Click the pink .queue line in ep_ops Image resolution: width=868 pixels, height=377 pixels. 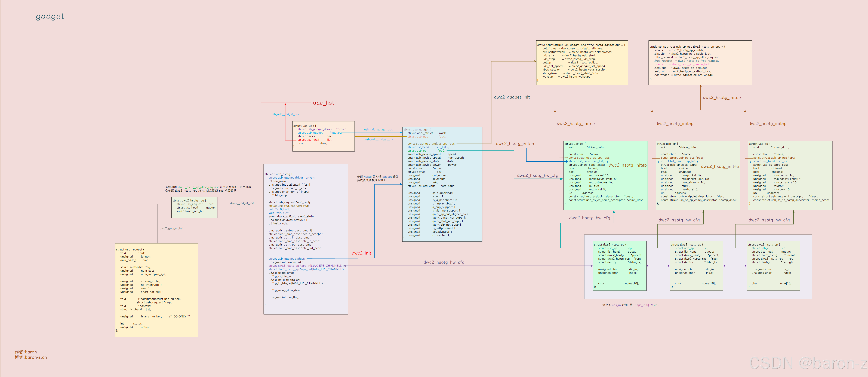(x=682, y=64)
